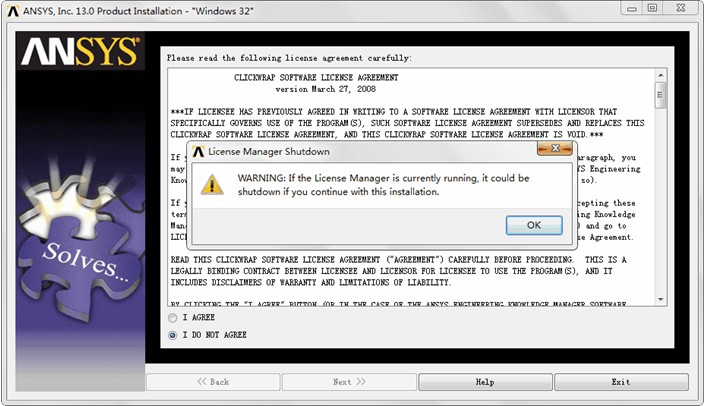Click the license text scrollbar up arrow
Viewport: 704px width, 406px height.
[x=661, y=75]
